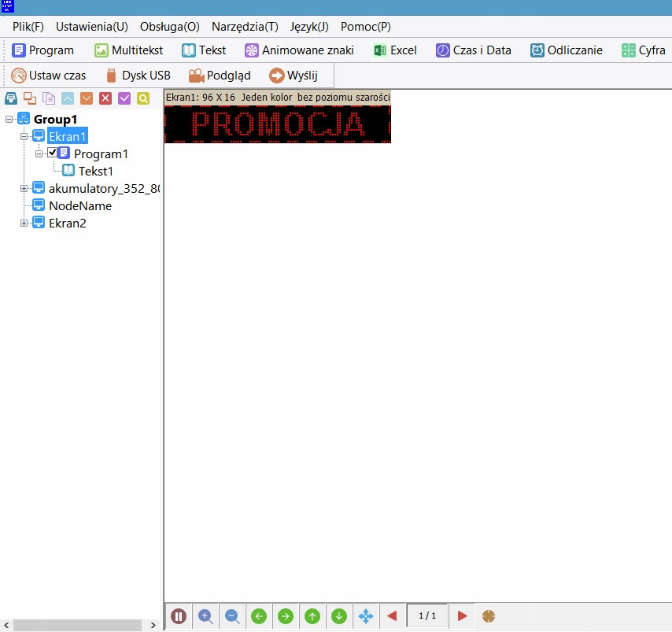Open the Plik(F) menu

click(28, 27)
